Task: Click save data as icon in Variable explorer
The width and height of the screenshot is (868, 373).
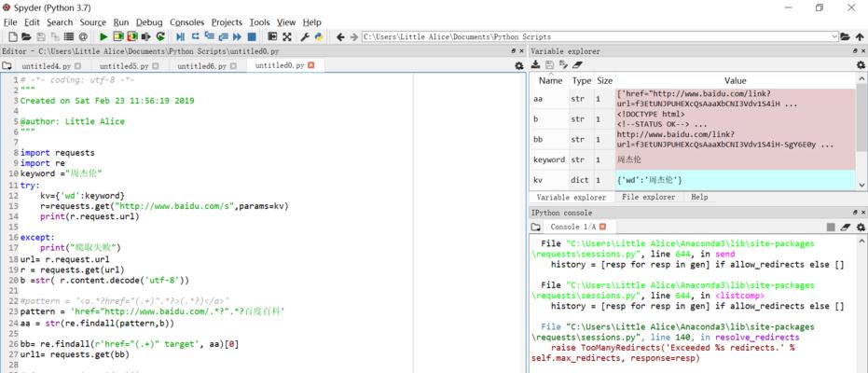Action: (x=563, y=64)
